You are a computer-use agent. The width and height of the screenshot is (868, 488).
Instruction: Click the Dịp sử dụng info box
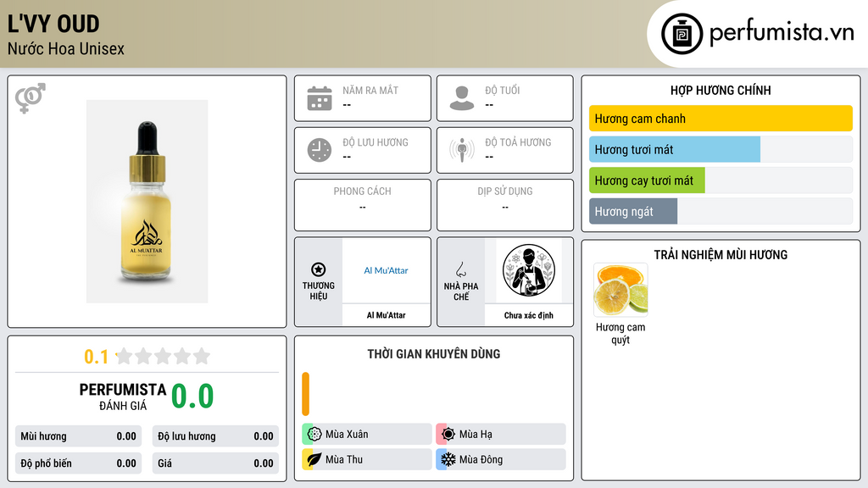505,205
